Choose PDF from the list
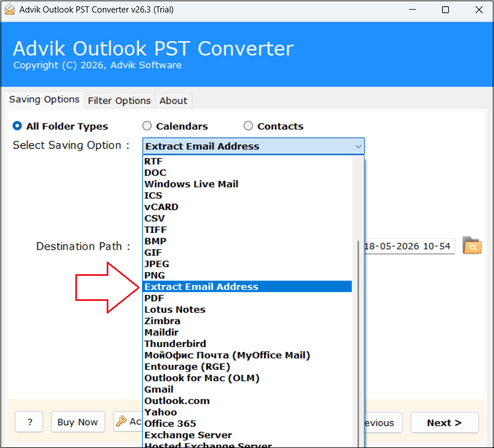This screenshot has height=448, width=494. tap(248, 298)
